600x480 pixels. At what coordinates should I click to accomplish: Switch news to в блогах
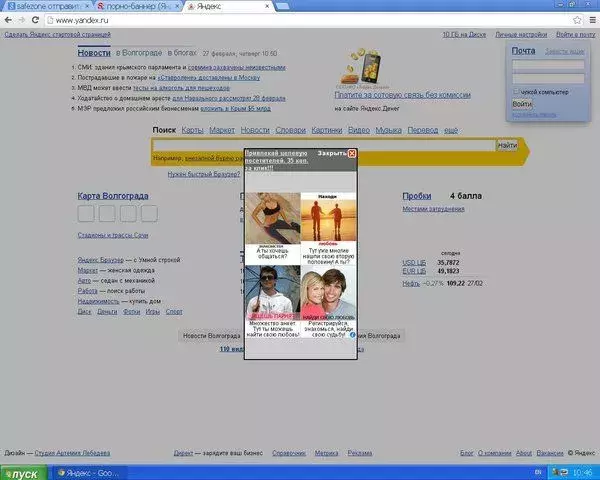(182, 53)
